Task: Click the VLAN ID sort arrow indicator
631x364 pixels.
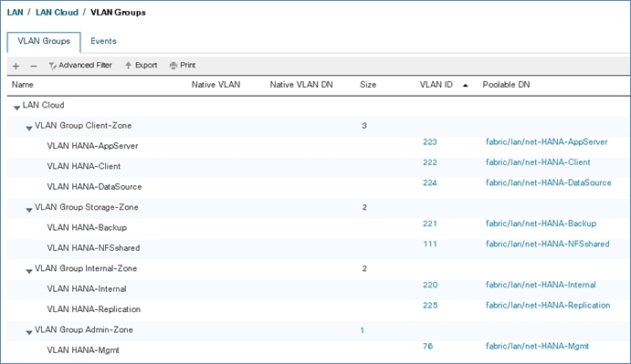Action: pos(465,85)
